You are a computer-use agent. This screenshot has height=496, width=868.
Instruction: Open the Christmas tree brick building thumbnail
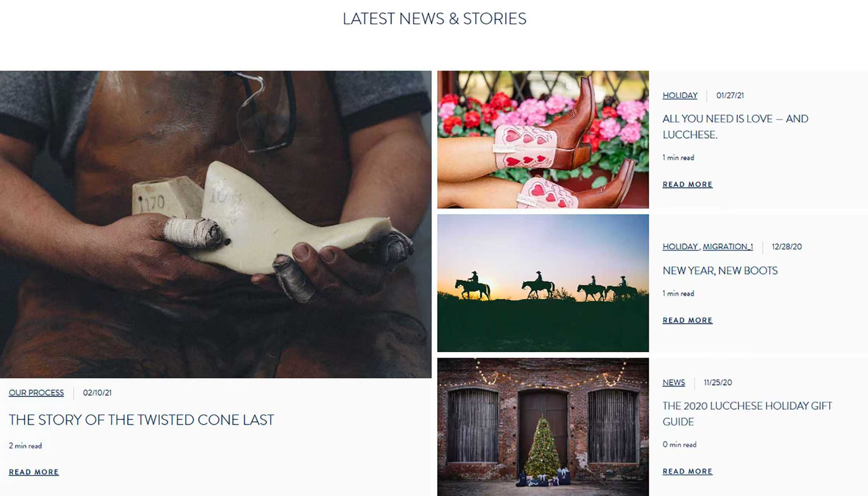543,427
